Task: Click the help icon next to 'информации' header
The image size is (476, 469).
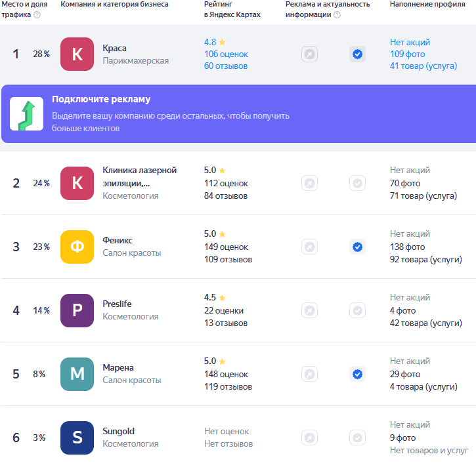Action: point(337,14)
